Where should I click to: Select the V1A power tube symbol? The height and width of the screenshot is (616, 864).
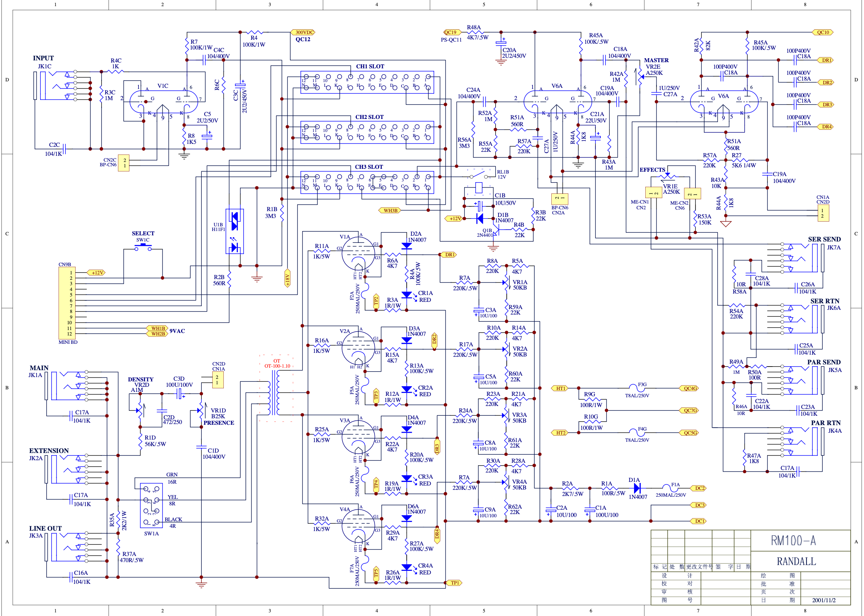(358, 253)
